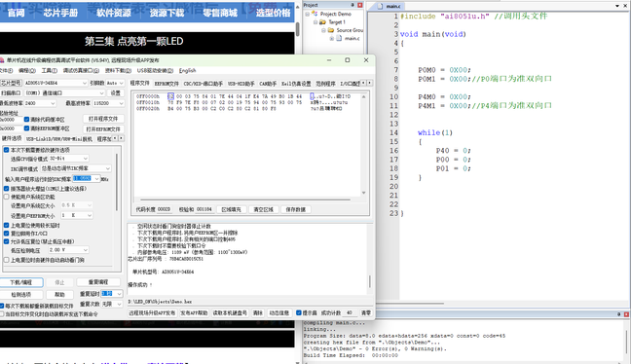Open the CPU指令模式 32-Bit dropdown
Screen dimensions: 631x364
pos(86,159)
